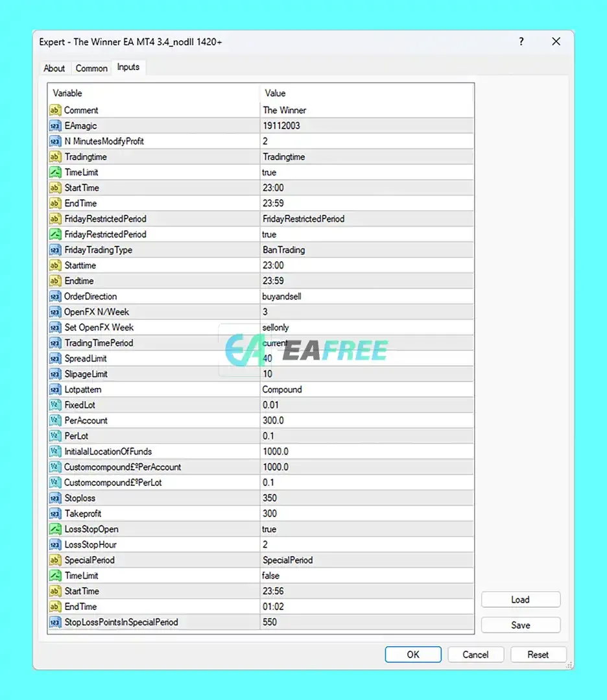Click the icon beside OrderDirection
The width and height of the screenshot is (607, 700).
(x=55, y=296)
